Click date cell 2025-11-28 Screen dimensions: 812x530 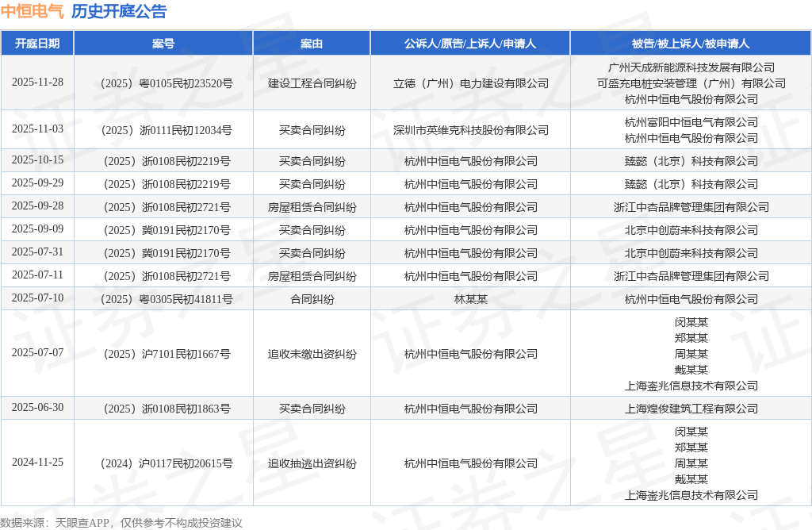(x=37, y=83)
